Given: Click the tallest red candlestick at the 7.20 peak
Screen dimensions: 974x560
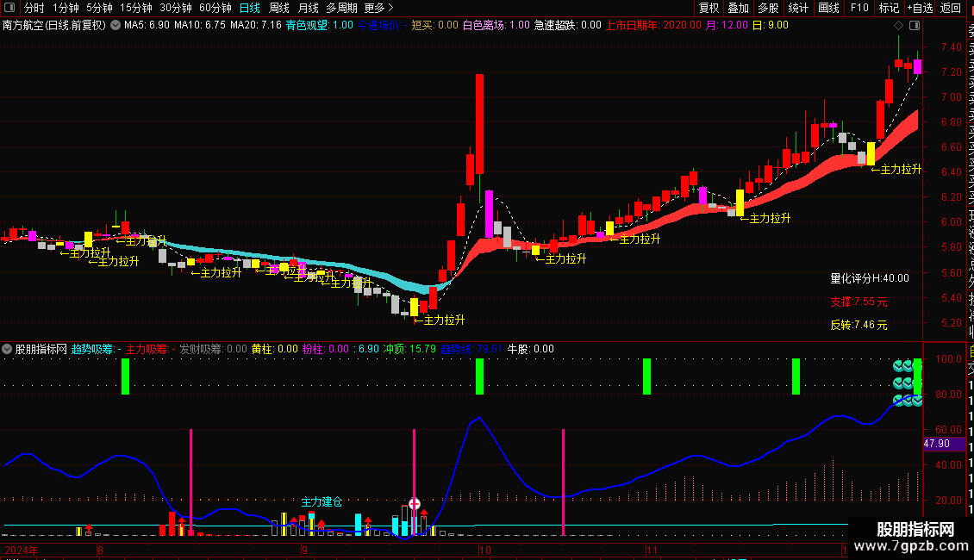Looking at the screenshot, I should (479, 123).
